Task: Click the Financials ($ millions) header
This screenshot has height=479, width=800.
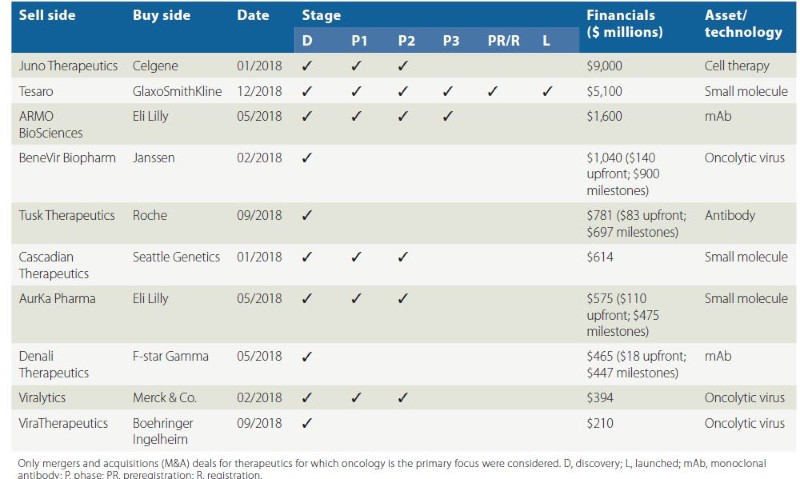Action: coord(625,24)
